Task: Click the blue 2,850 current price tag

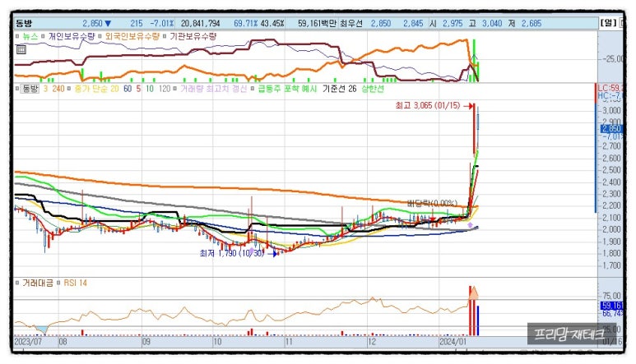Action: [x=611, y=129]
